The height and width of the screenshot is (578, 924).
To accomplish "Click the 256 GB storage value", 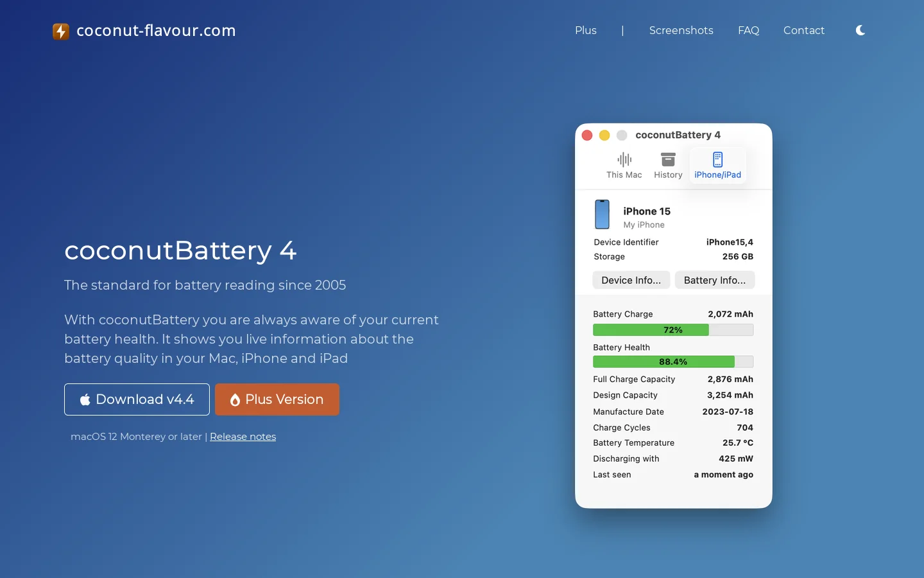I will (738, 256).
